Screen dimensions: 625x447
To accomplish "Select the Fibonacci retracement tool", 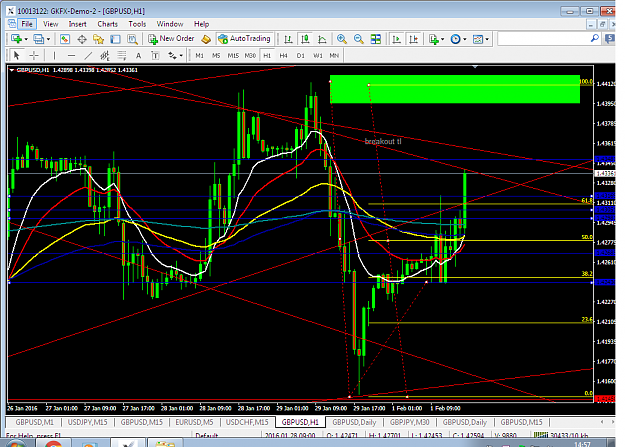I will (122, 55).
